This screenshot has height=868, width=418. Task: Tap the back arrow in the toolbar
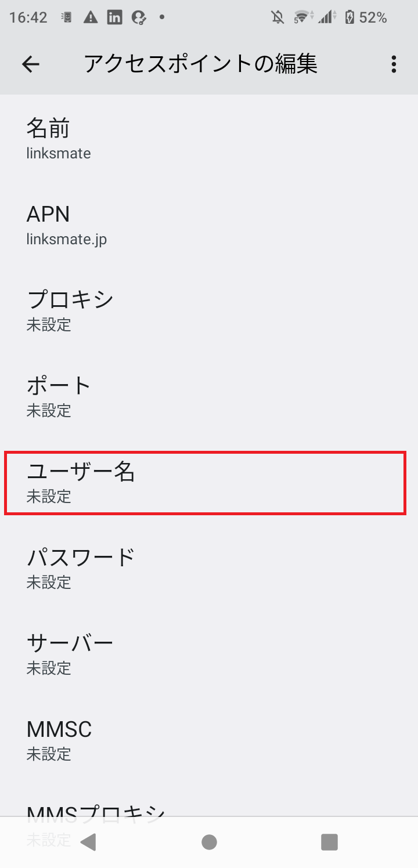pos(30,64)
